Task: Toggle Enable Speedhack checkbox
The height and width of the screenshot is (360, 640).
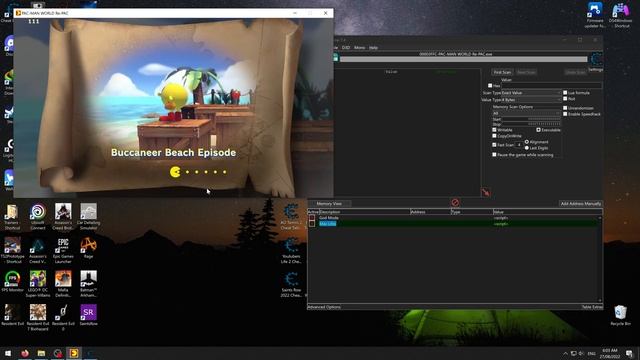Action: pyautogui.click(x=565, y=114)
